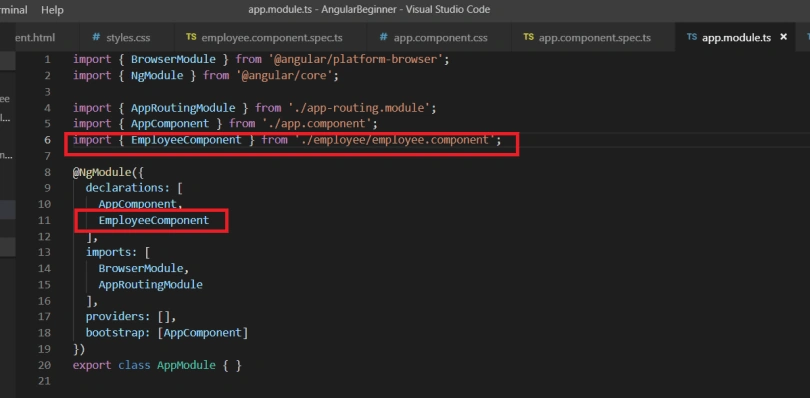Click 'BrowserModule' in the line 1 import

[173, 59]
